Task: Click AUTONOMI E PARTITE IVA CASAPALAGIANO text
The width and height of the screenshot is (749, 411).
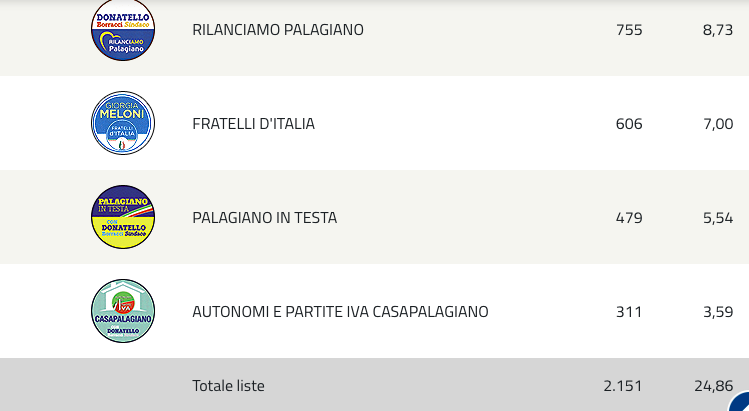Action: (340, 312)
